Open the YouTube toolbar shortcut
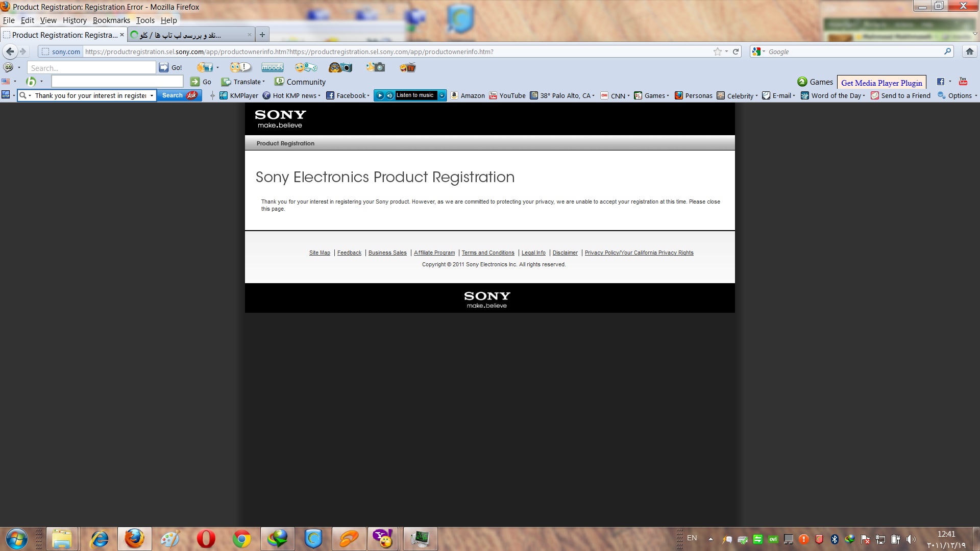The height and width of the screenshot is (551, 980). pyautogui.click(x=507, y=95)
